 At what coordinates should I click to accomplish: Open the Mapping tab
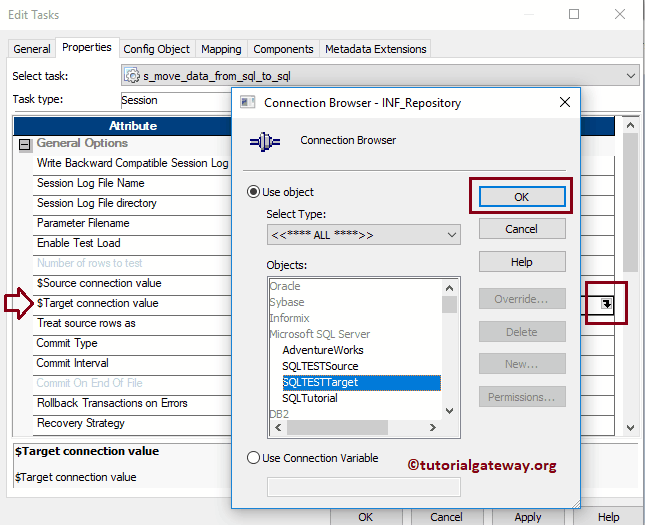pos(221,49)
